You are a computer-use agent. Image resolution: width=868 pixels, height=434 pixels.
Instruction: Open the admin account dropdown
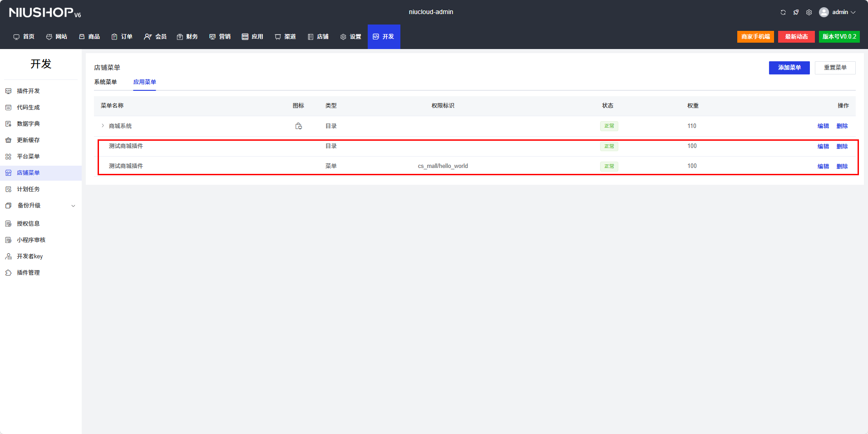point(844,12)
